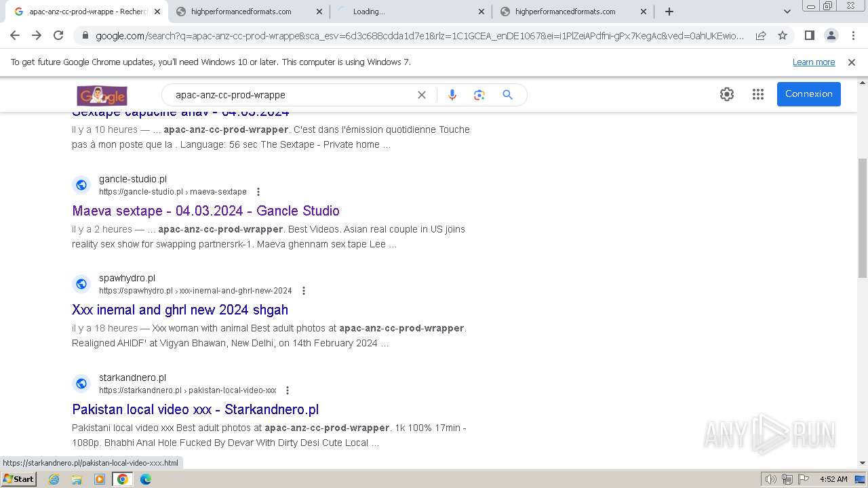The height and width of the screenshot is (488, 868).
Task: Open Google apps grid
Action: pos(758,94)
